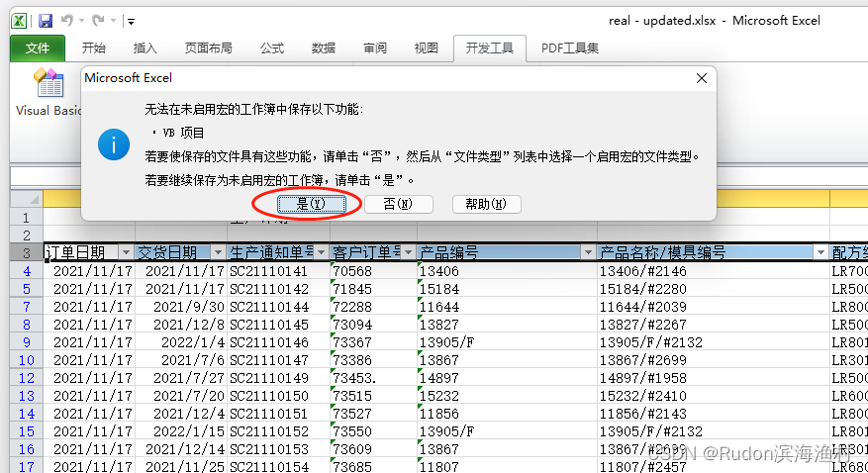
Task: Click cell SC21110141
Action: [x=278, y=271]
